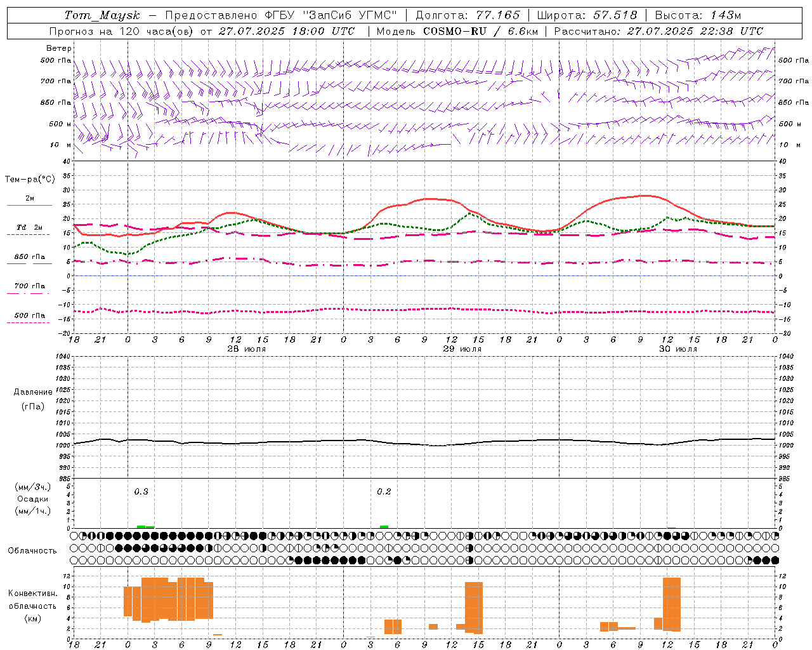
Task: Click the '(мм/3ч.)' units label
Action: 33,487
